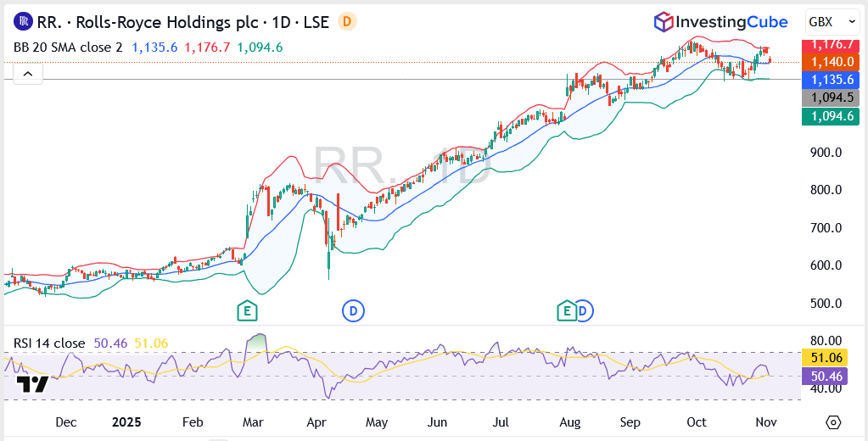Viewport: 868px width, 441px height.
Task: Click the Rolls-Royce RR symbol logo
Action: (x=24, y=21)
